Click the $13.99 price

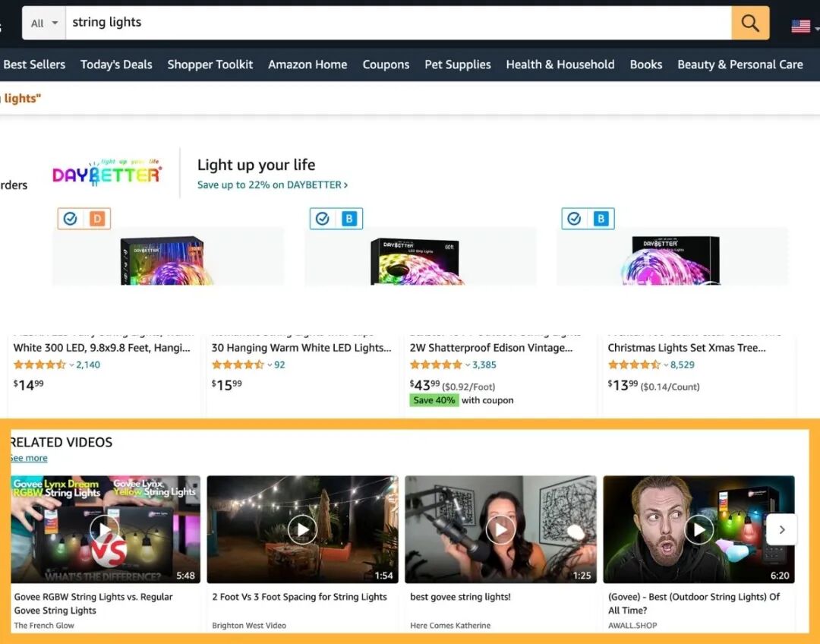623,385
